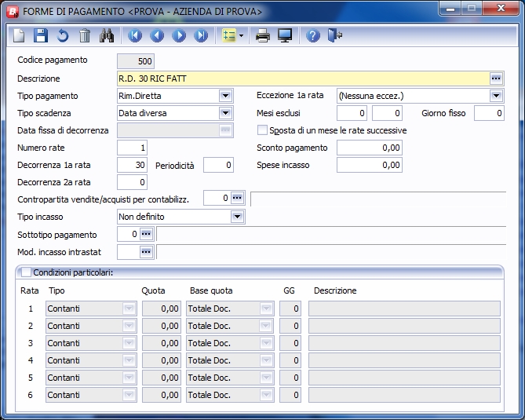Go to the first record
Image resolution: width=525 pixels, height=420 pixels.
[x=135, y=35]
